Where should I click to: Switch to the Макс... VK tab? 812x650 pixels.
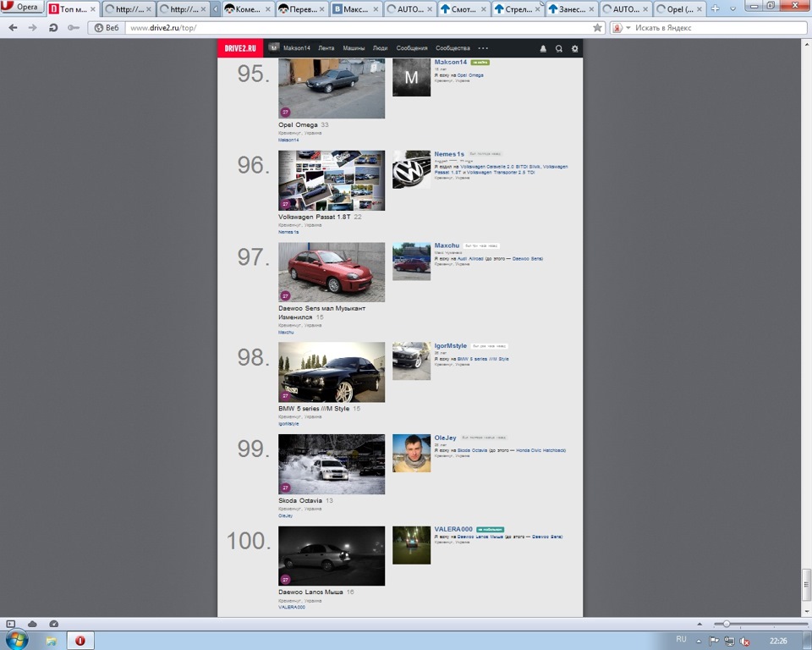pyautogui.click(x=356, y=8)
